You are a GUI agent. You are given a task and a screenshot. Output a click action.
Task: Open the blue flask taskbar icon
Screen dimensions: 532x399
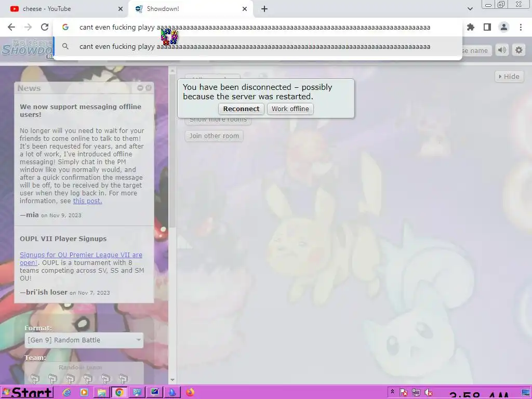click(172, 393)
